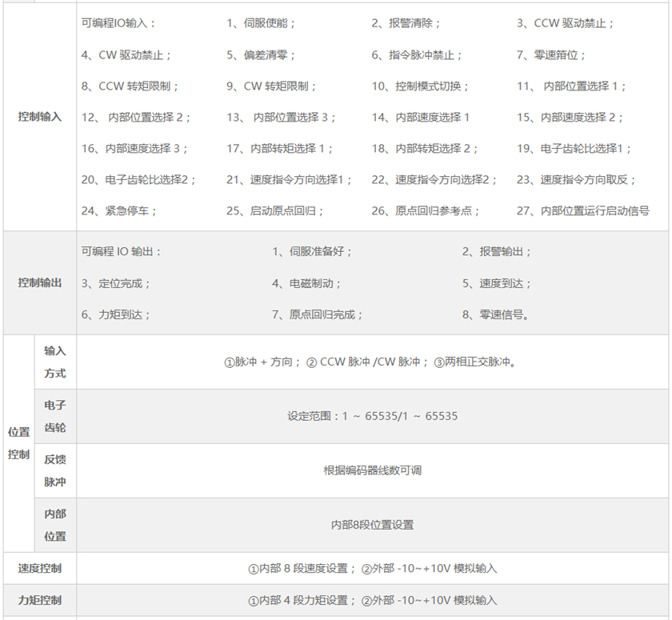The width and height of the screenshot is (672, 620).
Task: Click the text 可编程IO输入
Action: (119, 23)
